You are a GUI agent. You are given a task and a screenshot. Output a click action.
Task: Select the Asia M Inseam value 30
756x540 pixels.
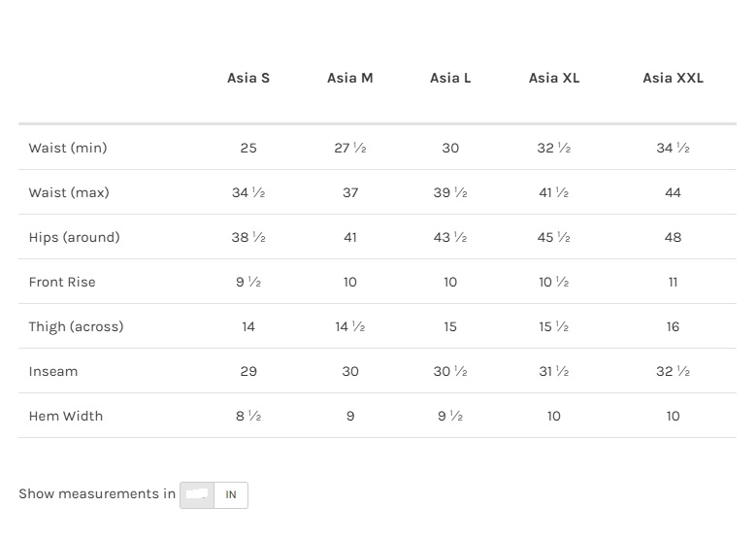350,371
